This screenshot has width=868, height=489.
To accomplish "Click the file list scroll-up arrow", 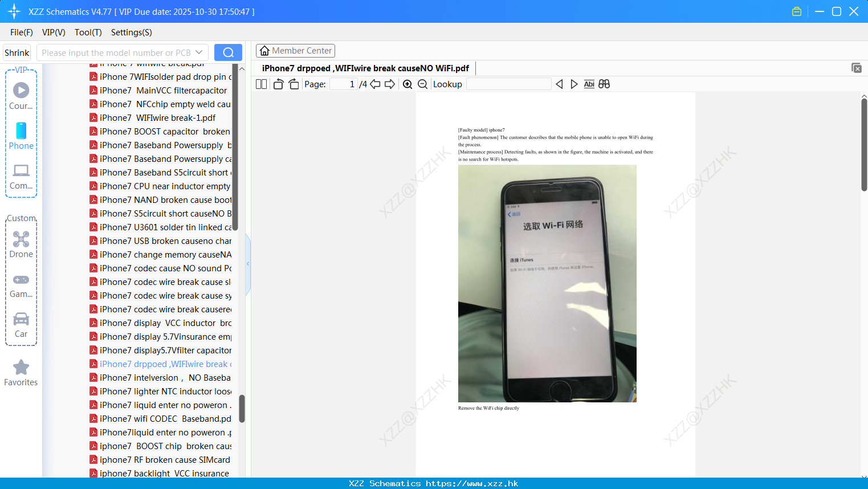I will pyautogui.click(x=242, y=68).
